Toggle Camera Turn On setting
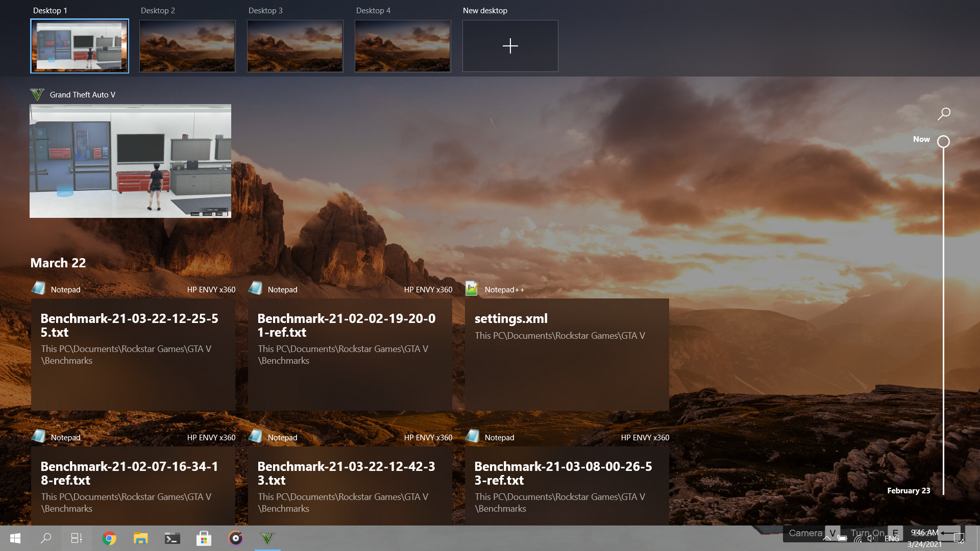Image resolution: width=980 pixels, height=551 pixels. point(895,532)
